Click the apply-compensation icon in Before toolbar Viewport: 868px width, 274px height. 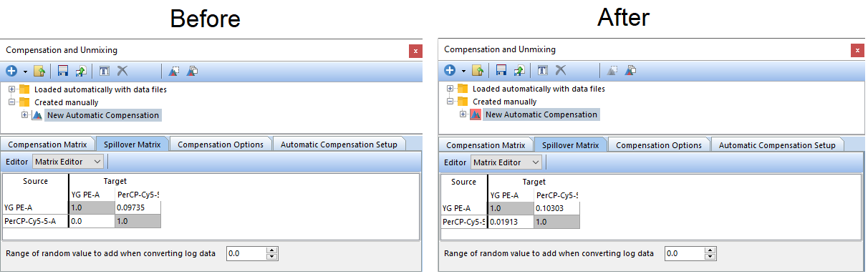point(174,71)
